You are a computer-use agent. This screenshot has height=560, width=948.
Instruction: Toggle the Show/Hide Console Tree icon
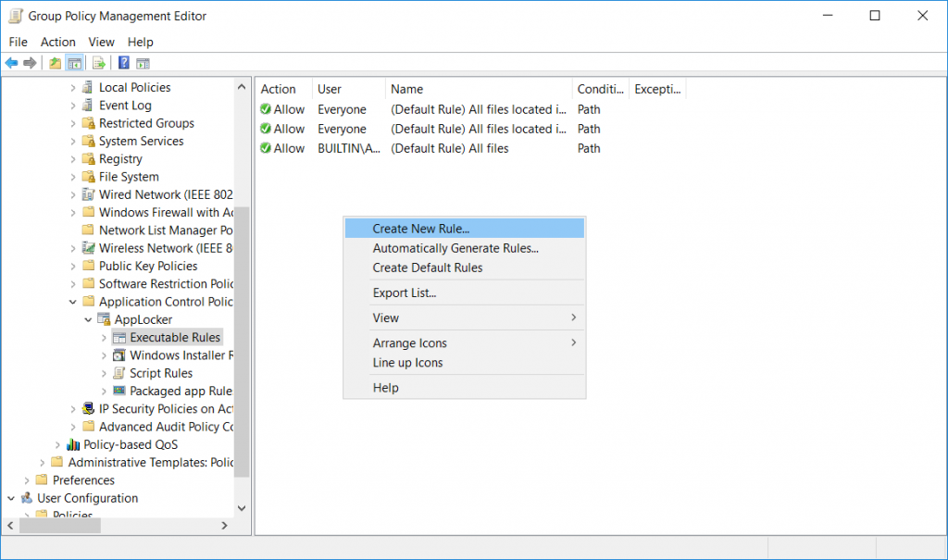[x=76, y=62]
